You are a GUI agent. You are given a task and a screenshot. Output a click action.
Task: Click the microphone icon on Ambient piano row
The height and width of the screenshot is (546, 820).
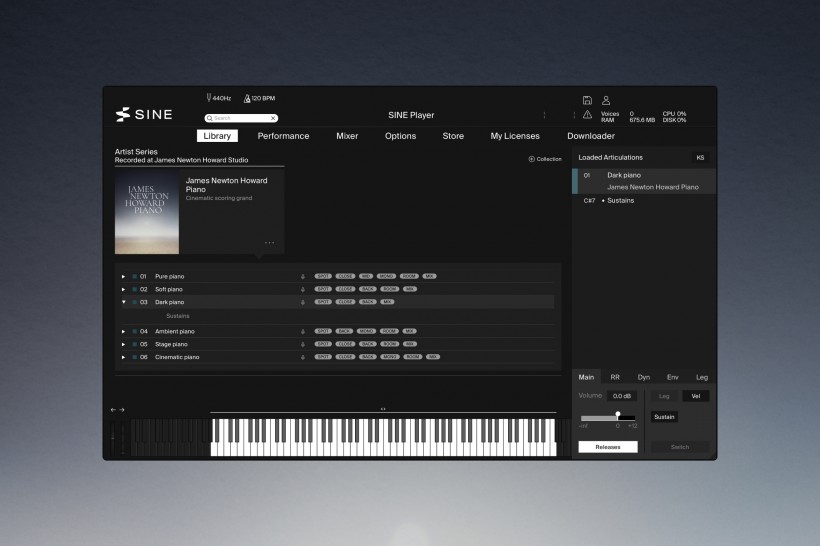[x=302, y=331]
